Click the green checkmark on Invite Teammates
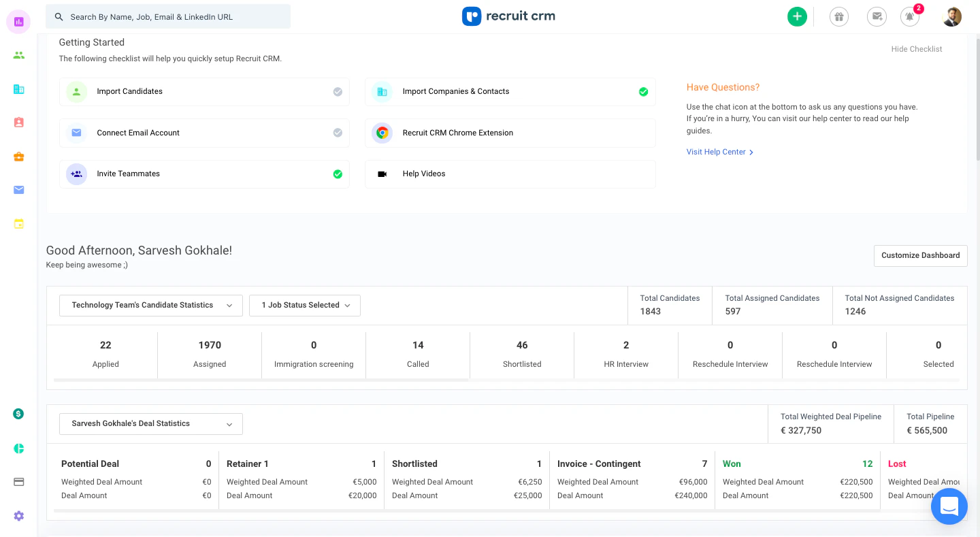 click(338, 174)
